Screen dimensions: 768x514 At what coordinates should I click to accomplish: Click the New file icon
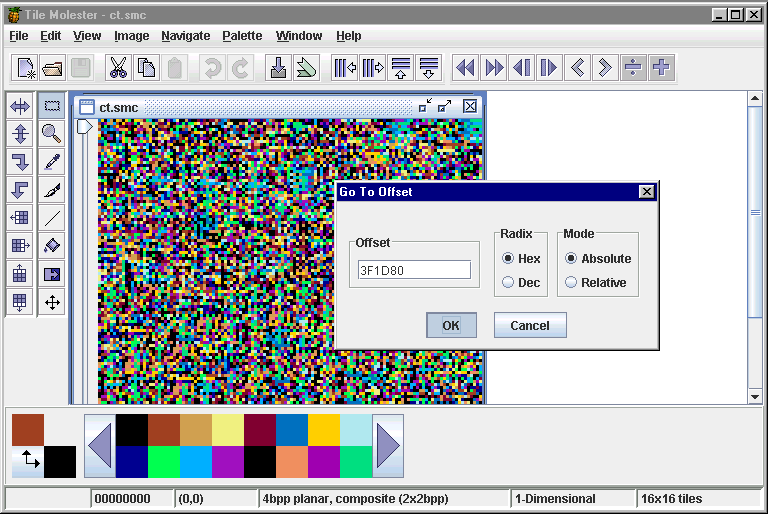click(26, 68)
